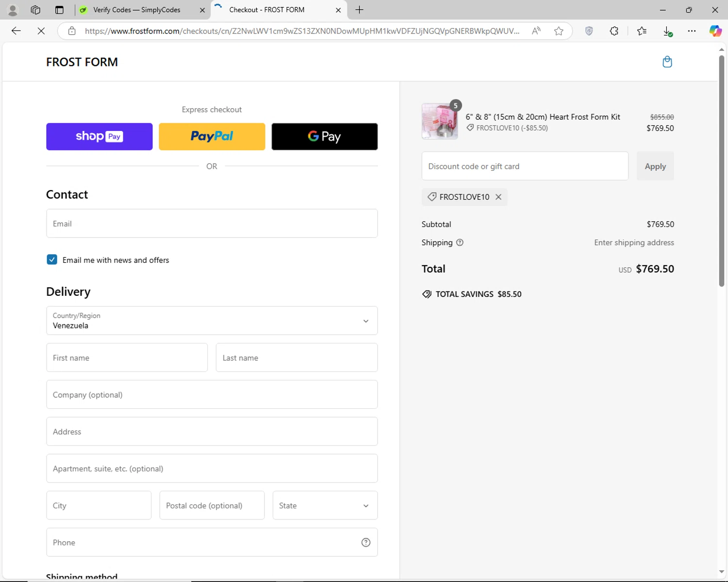This screenshot has width=728, height=582.
Task: Open the read aloud icon
Action: click(x=536, y=31)
